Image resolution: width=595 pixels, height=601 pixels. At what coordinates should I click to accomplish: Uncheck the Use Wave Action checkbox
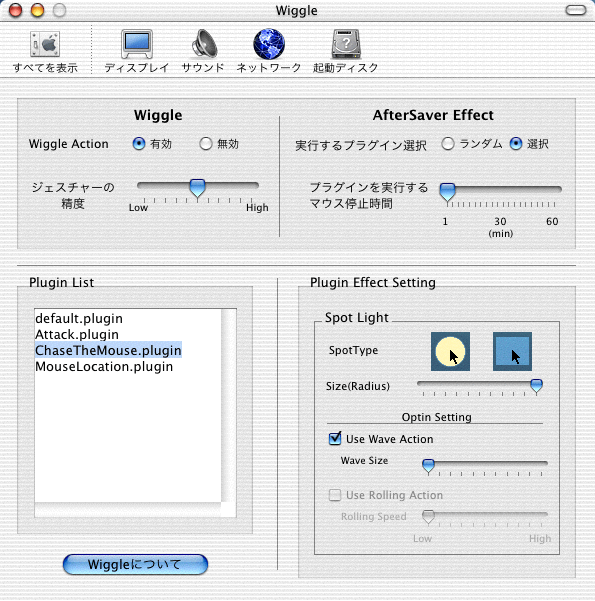335,438
